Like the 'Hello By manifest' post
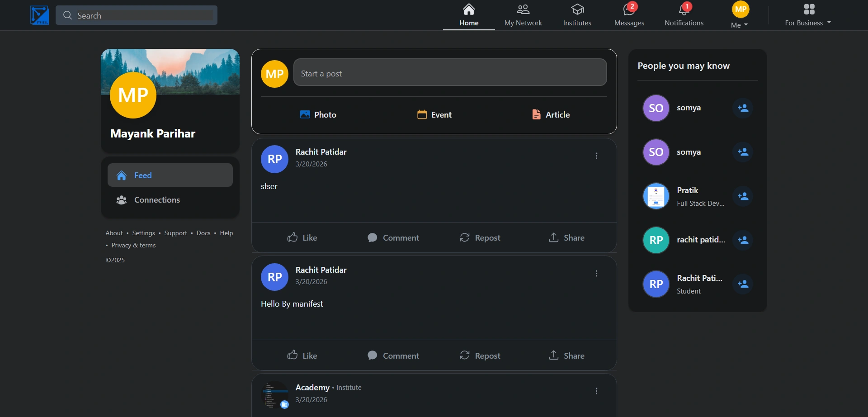The height and width of the screenshot is (417, 868). [x=302, y=355]
